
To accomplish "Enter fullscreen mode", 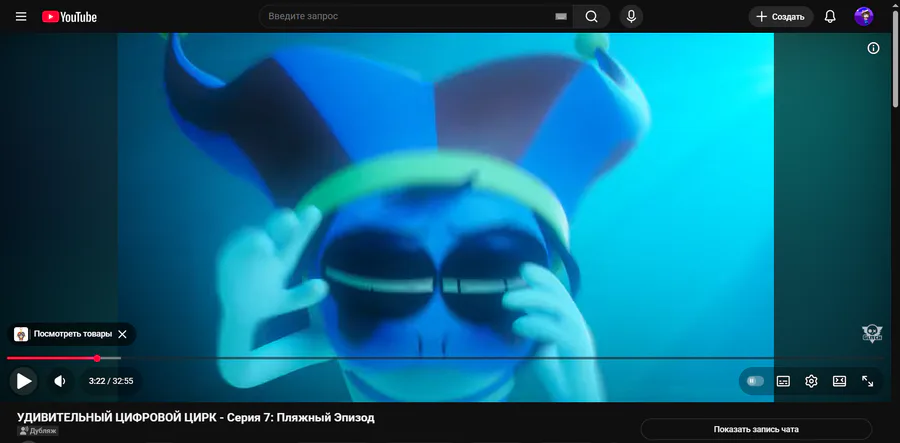I will tap(867, 381).
